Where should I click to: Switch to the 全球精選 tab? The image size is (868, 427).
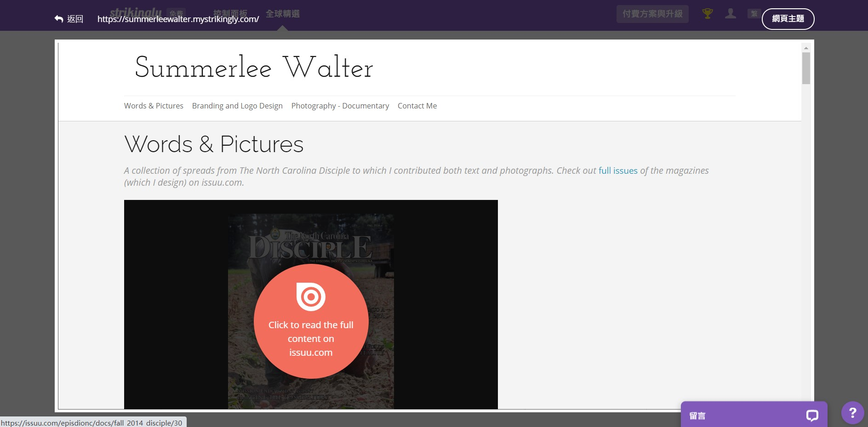pos(282,14)
